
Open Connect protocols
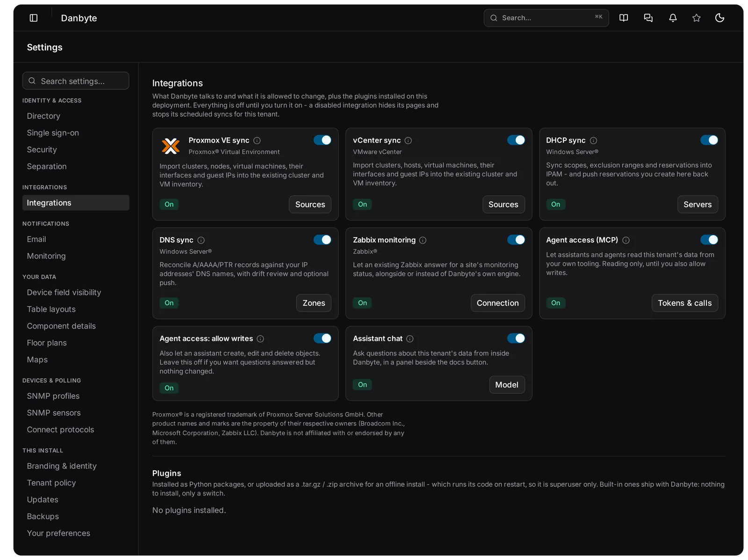pyautogui.click(x=76, y=430)
